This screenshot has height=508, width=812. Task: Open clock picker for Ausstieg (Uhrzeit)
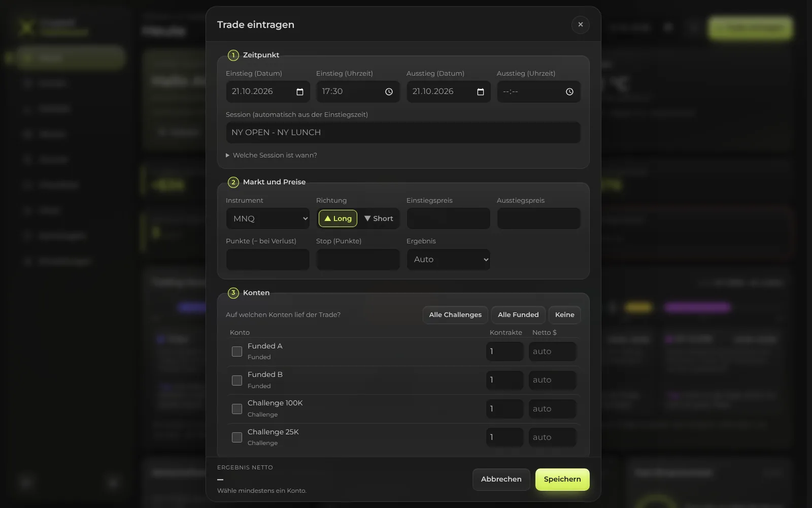[x=569, y=92]
